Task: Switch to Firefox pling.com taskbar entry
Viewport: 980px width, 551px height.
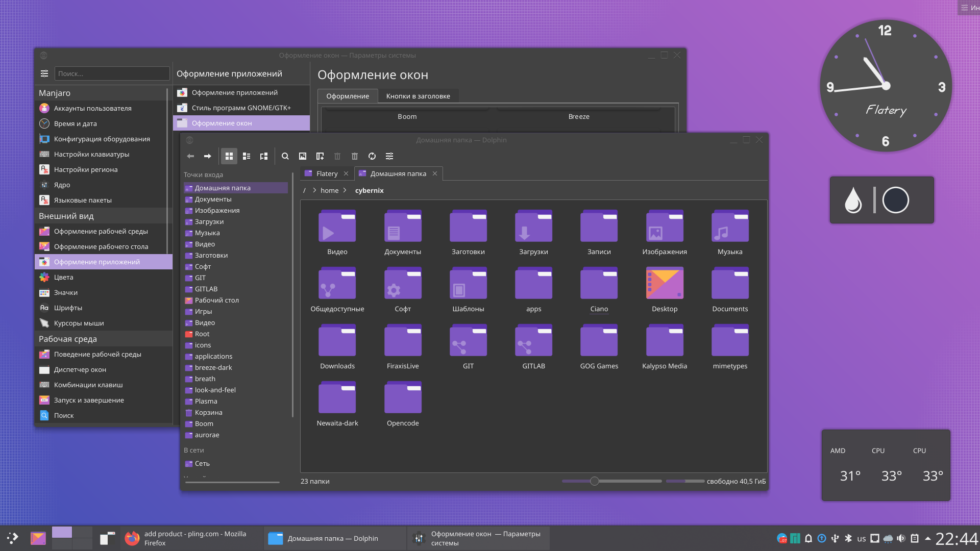Action: click(x=191, y=538)
